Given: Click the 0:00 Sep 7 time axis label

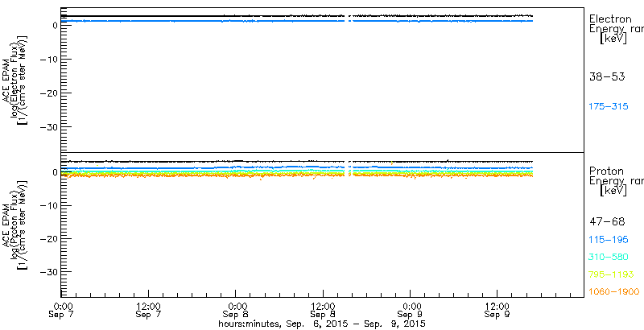Looking at the screenshot, I should click(63, 311).
